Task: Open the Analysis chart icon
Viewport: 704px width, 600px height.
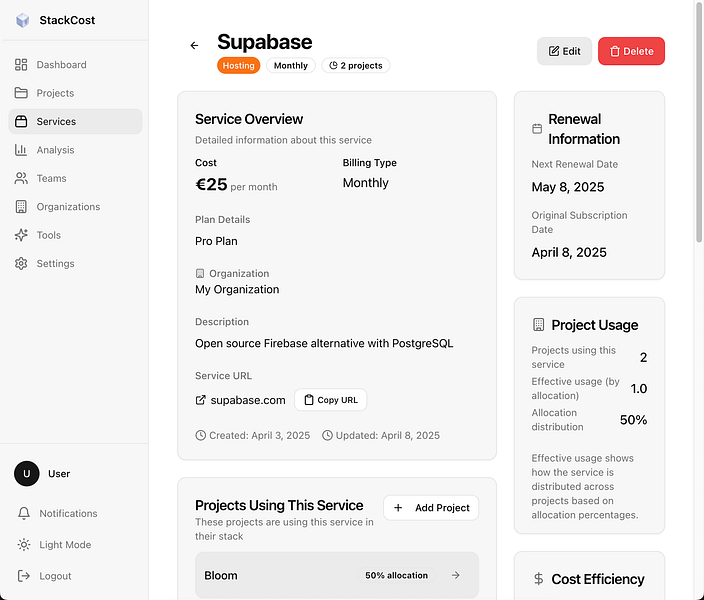Action: (21, 150)
